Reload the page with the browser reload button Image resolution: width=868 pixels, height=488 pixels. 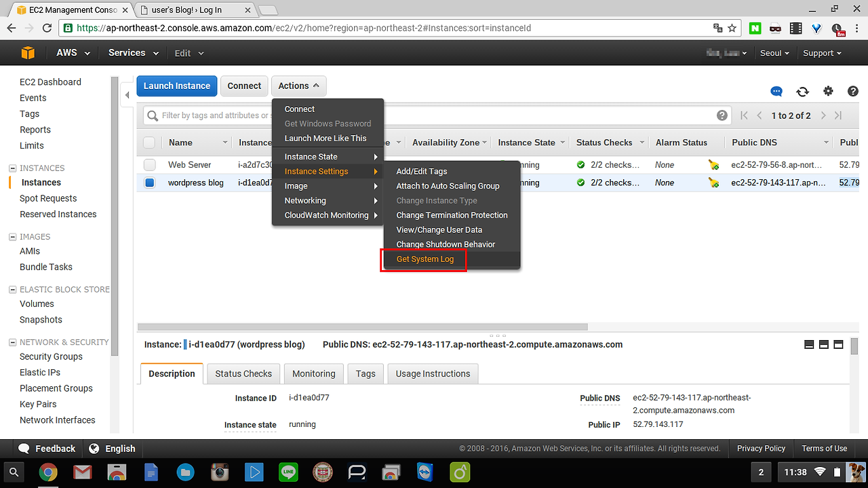[x=47, y=29]
